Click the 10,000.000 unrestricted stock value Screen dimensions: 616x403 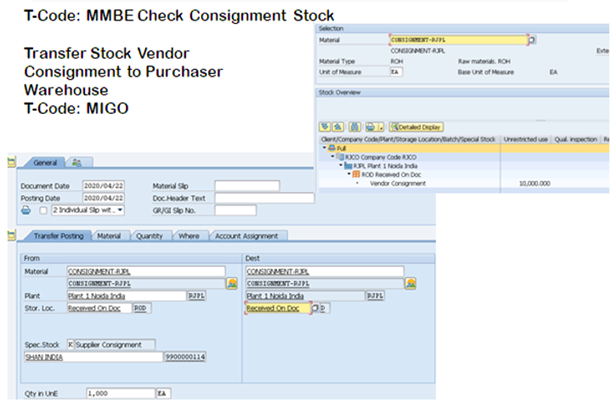[x=534, y=183]
